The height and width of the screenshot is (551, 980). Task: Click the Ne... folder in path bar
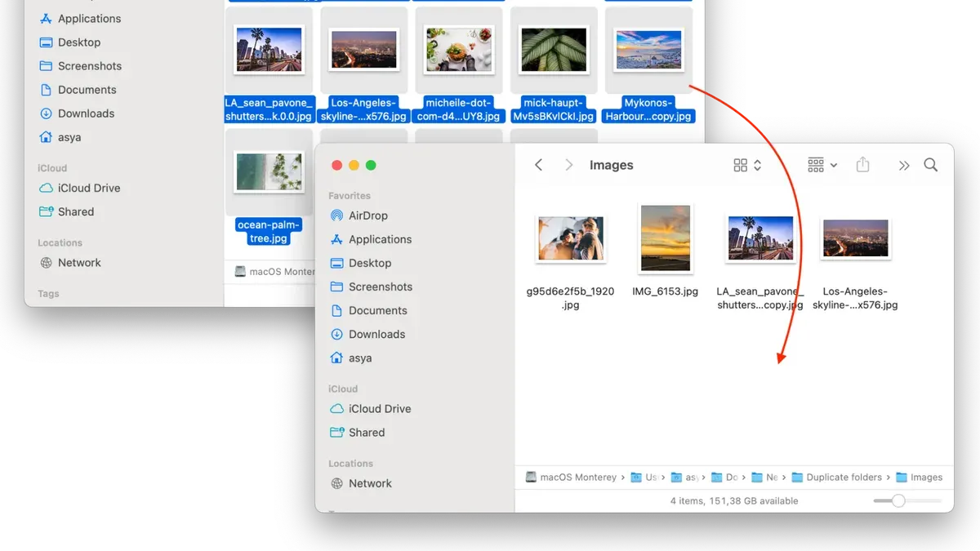(764, 478)
